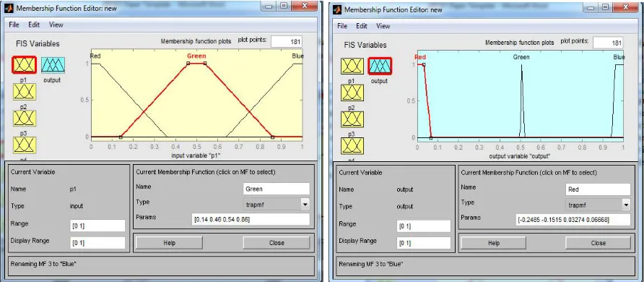The height and width of the screenshot is (282, 644).
Task: Maximize the left Membership Function Editor window
Action: click(284, 5)
